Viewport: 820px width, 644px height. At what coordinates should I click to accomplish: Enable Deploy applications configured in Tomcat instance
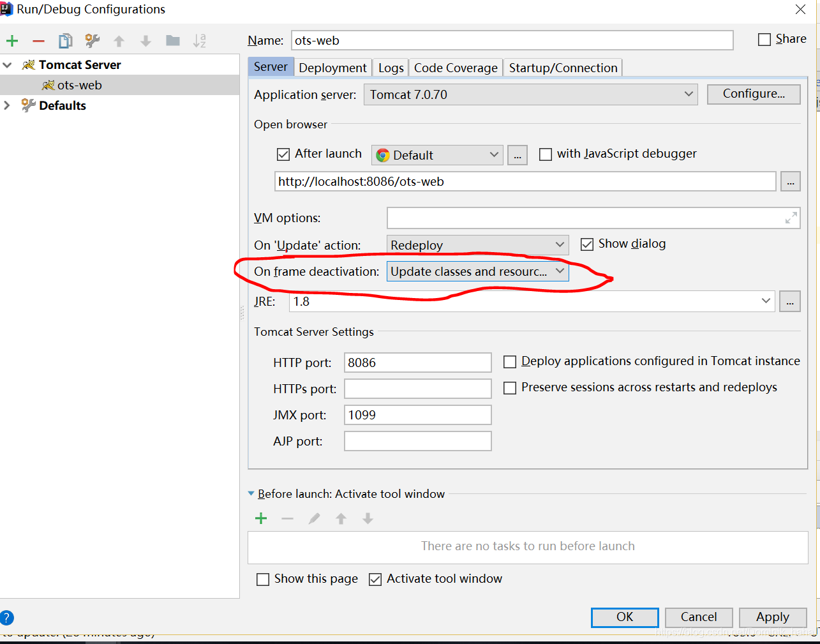[x=510, y=362]
